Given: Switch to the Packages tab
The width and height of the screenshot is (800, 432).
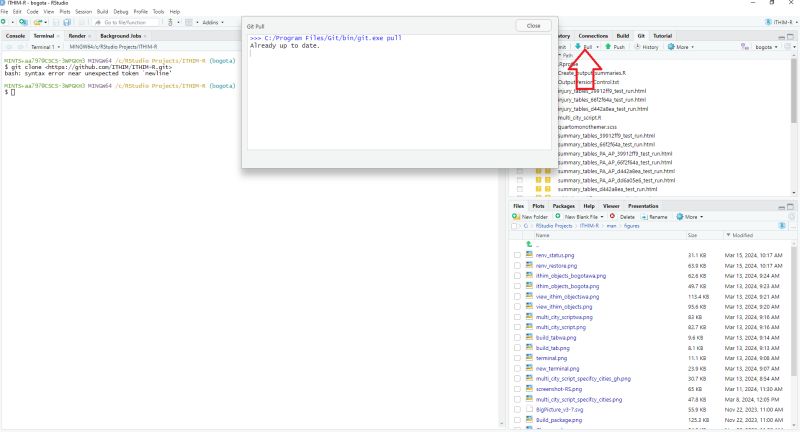Looking at the screenshot, I should point(563,206).
